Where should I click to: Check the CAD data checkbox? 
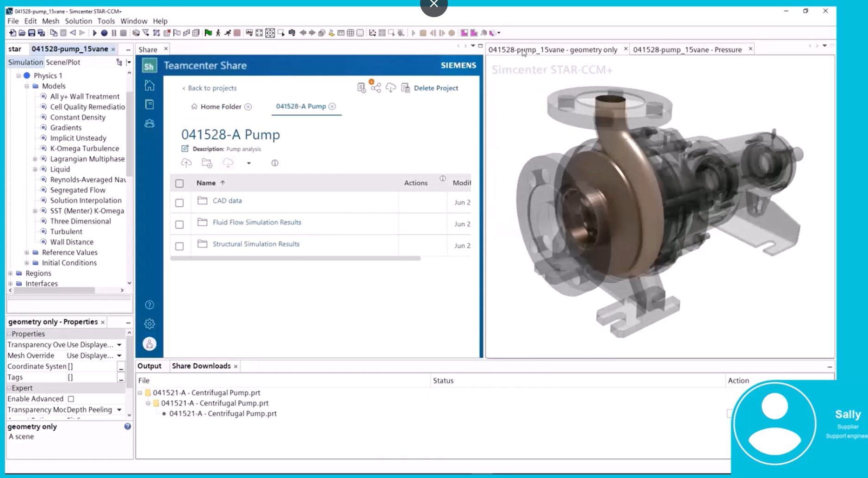(180, 203)
